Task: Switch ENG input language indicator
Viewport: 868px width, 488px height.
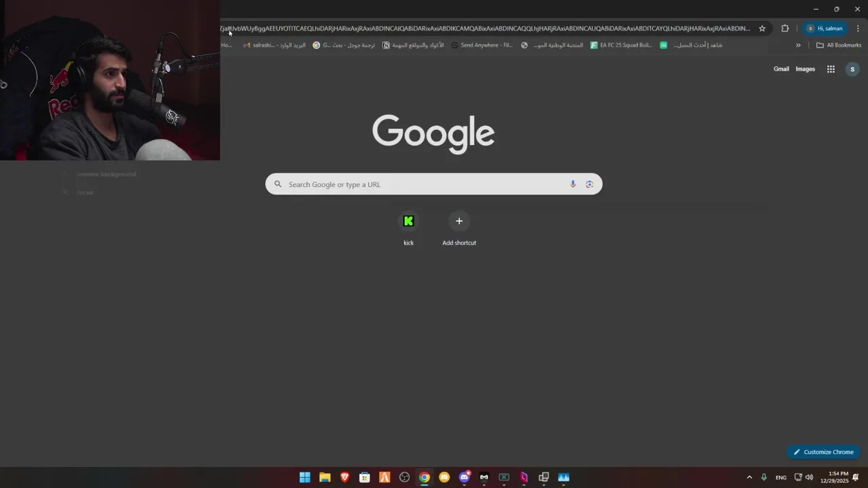Action: click(781, 477)
